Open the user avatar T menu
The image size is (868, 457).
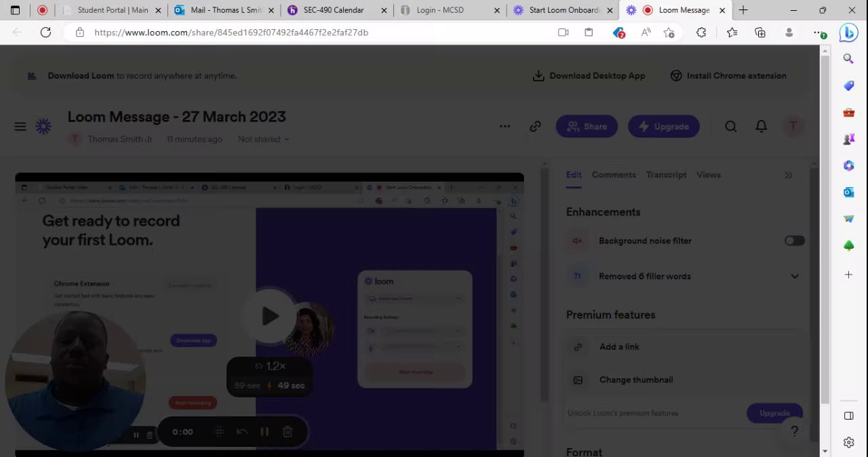point(793,126)
